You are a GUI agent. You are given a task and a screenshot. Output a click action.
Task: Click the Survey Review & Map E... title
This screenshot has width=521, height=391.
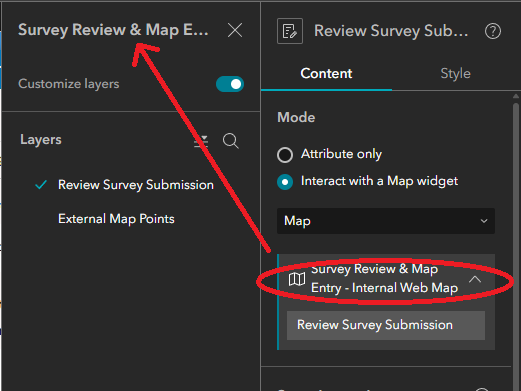point(113,30)
